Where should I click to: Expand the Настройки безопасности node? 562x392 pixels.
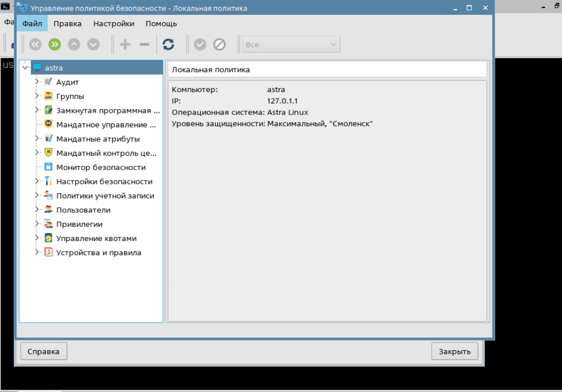point(37,181)
